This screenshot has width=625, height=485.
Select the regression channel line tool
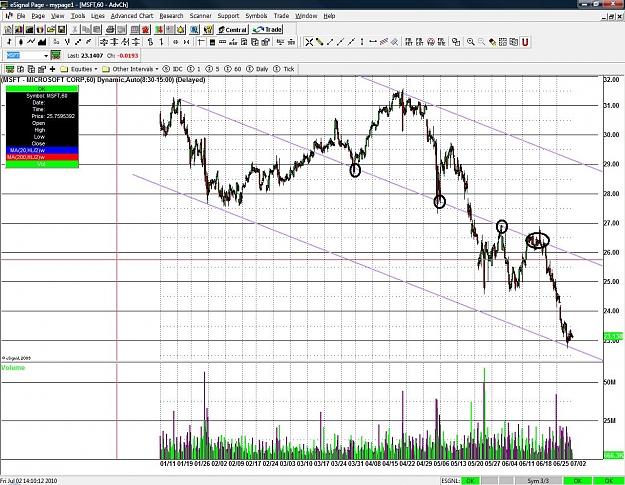[384, 42]
